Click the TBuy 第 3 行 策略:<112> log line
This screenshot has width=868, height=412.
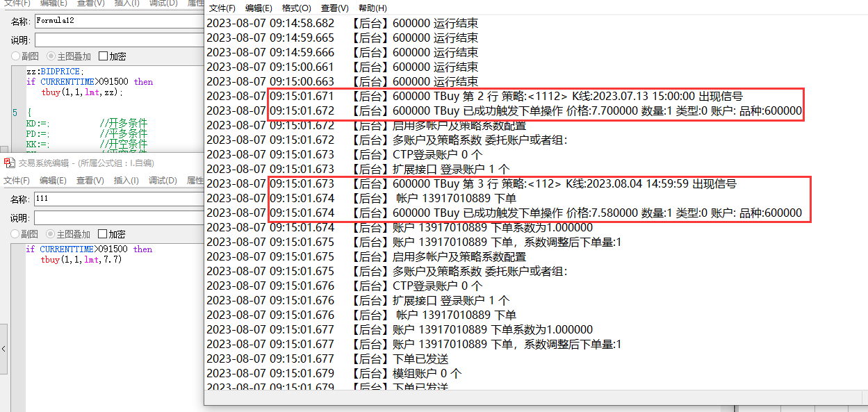tap(472, 184)
